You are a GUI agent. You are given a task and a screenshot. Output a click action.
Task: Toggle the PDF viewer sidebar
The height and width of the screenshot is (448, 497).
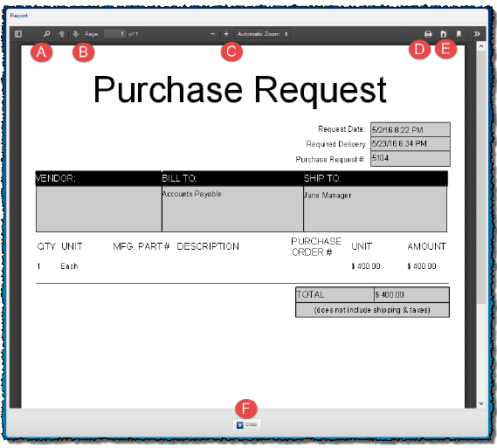click(x=18, y=34)
